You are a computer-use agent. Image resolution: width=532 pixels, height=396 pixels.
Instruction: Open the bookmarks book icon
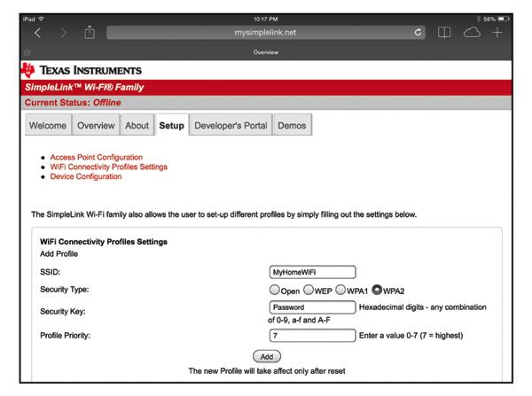coord(444,33)
